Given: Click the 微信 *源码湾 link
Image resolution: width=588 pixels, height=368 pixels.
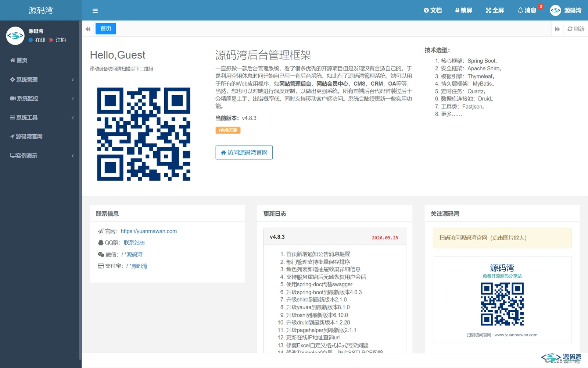Looking at the screenshot, I should [x=132, y=254].
